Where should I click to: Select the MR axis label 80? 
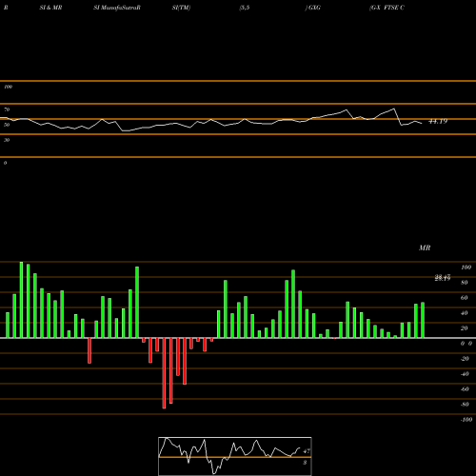pos(464,283)
